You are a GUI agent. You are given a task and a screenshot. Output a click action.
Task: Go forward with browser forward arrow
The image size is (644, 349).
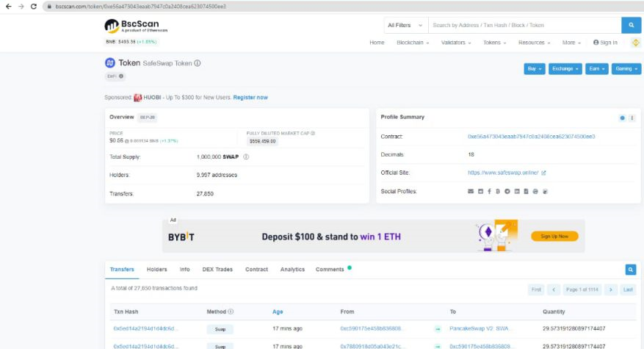click(21, 7)
